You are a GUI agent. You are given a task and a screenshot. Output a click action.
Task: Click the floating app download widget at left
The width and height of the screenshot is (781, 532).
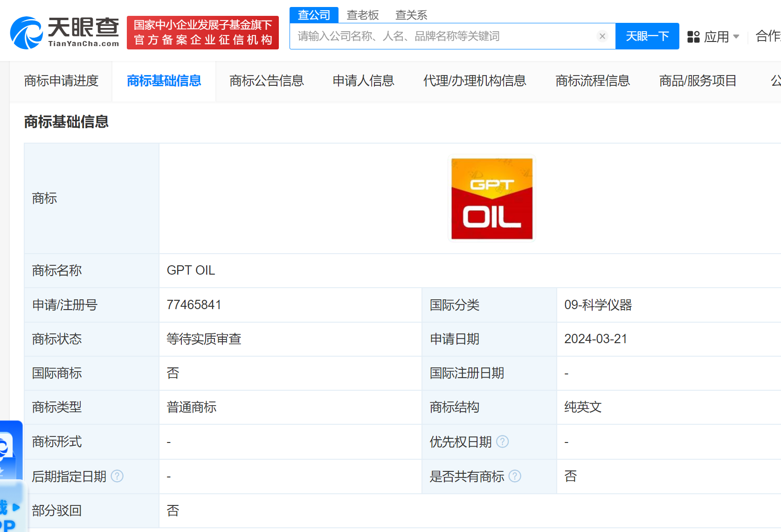[x=10, y=476]
